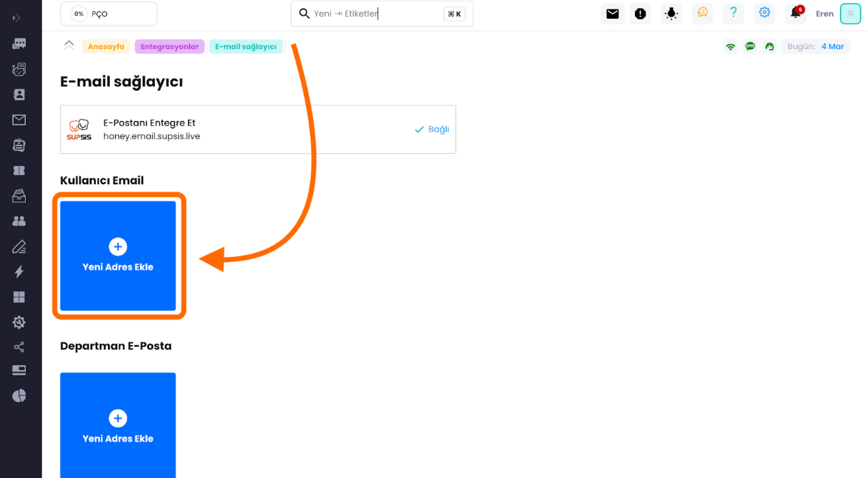Open the E-Postanı Entegre Et card

pos(258,129)
